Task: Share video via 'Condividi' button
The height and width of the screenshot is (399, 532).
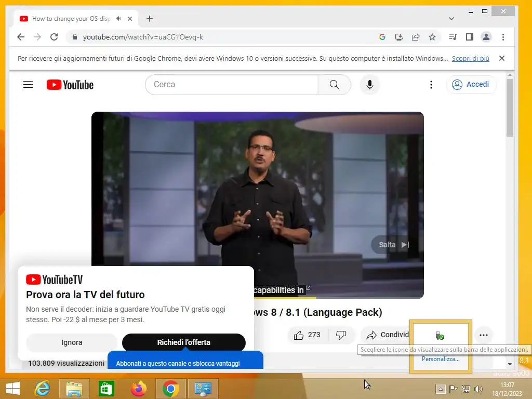Action: [387, 335]
